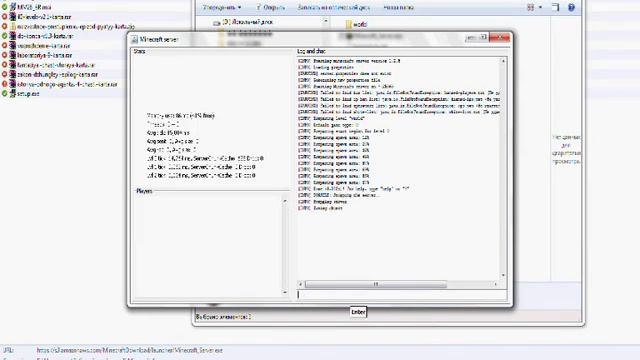The height and width of the screenshot is (360, 640).
Task: Click Новая папка in the Explorer toolbar
Action: coord(398,7)
